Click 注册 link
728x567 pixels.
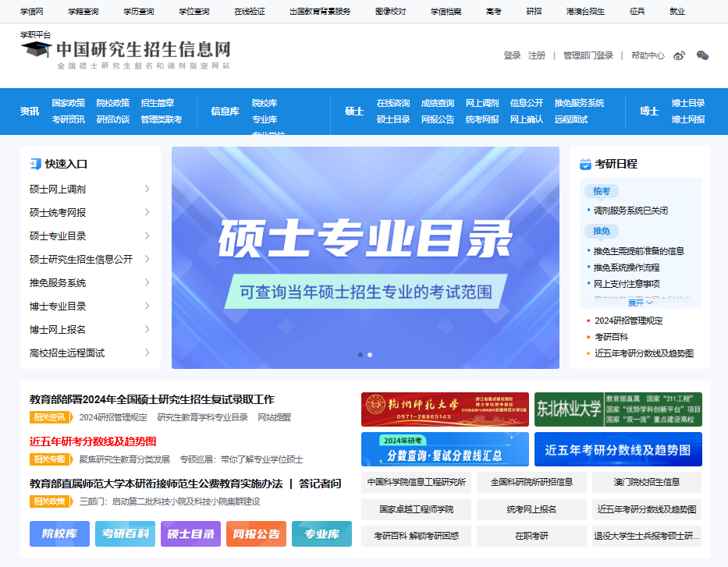537,55
